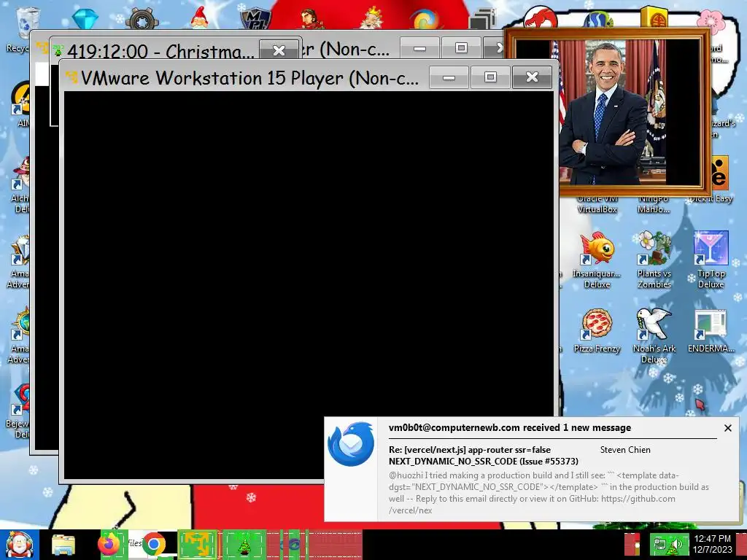Focus the 419:12:00 - Christma... window title
Image resolution: width=747 pixels, height=560 pixels.
pyautogui.click(x=160, y=51)
